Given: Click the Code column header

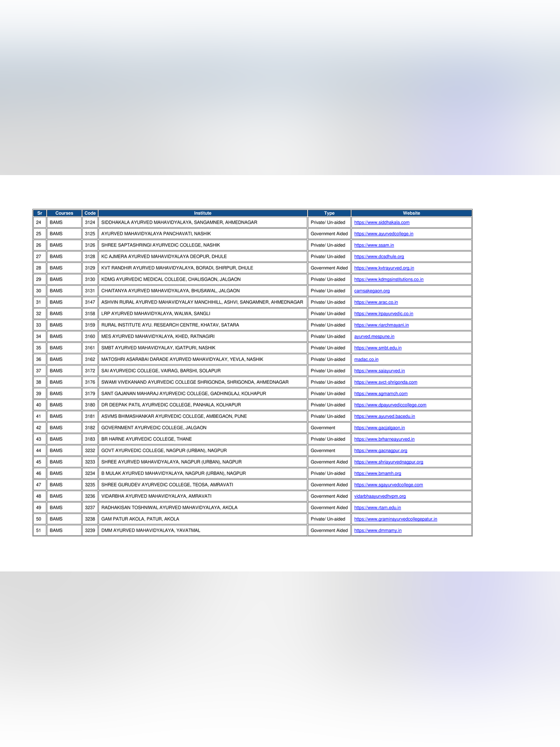Looking at the screenshot, I should 90,213.
